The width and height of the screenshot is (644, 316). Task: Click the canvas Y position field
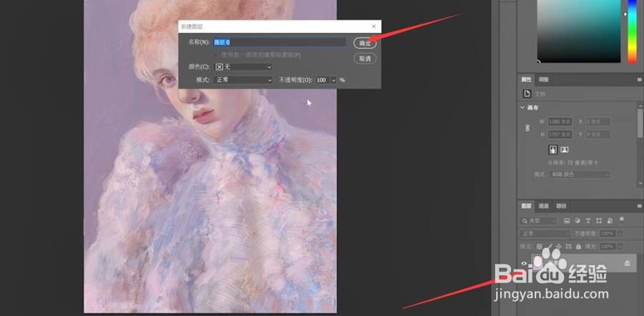click(598, 134)
